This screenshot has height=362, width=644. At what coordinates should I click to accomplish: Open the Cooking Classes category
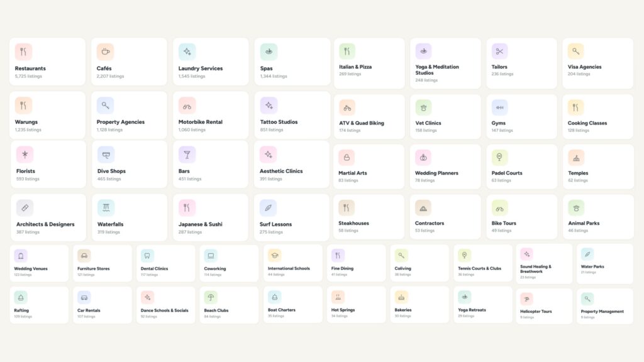pyautogui.click(x=598, y=117)
